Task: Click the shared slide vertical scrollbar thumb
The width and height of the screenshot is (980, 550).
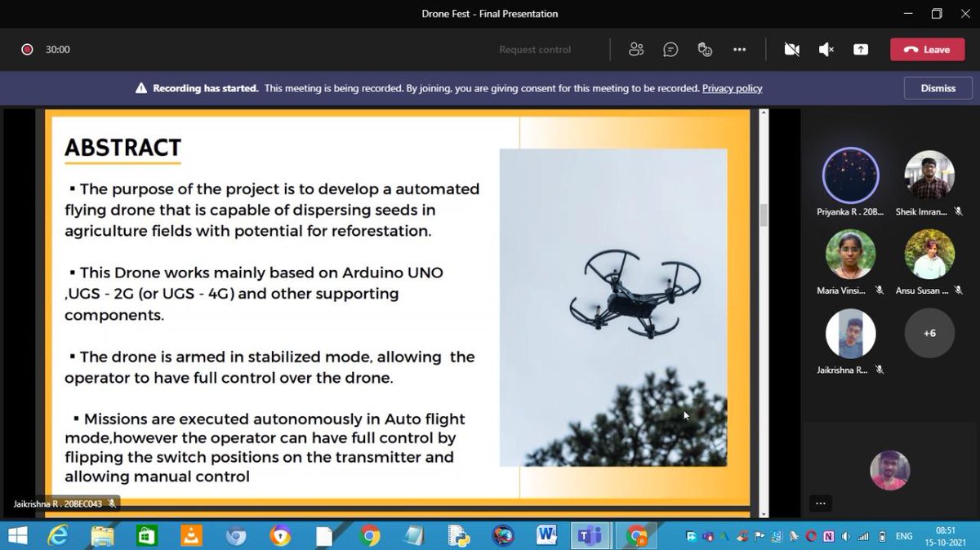Action: click(x=764, y=215)
